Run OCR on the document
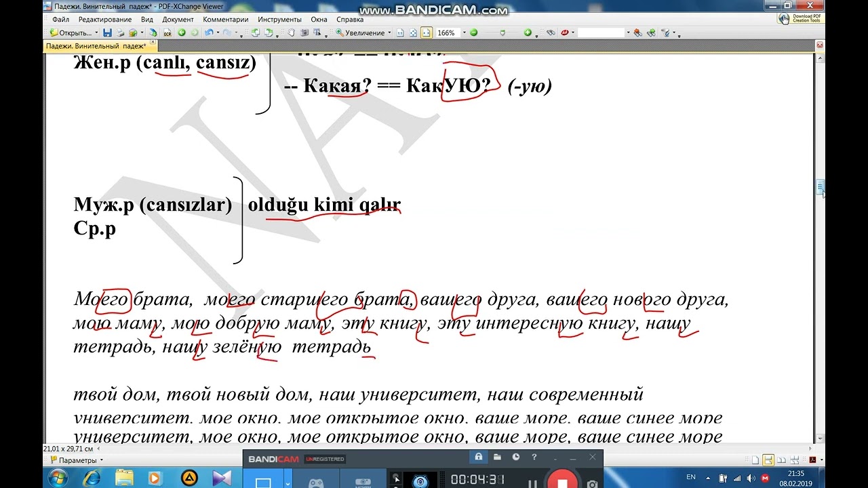Image resolution: width=868 pixels, height=488 pixels. 167,33
